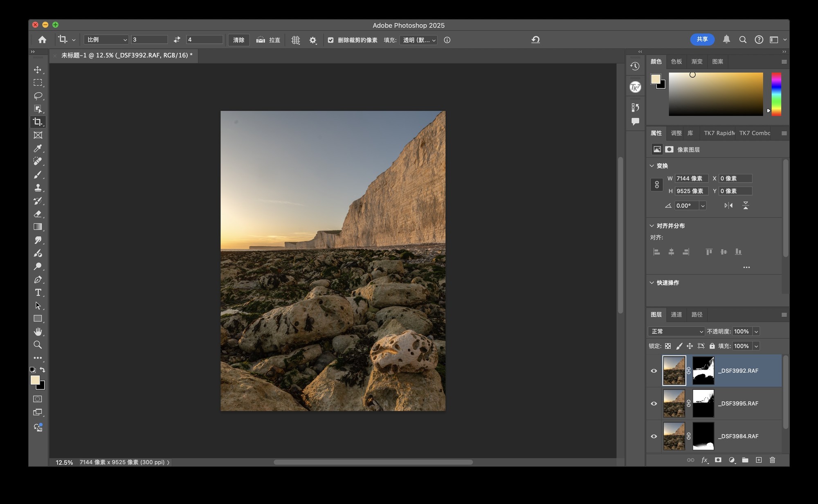Click the blue Share button
The height and width of the screenshot is (504, 818).
point(702,39)
